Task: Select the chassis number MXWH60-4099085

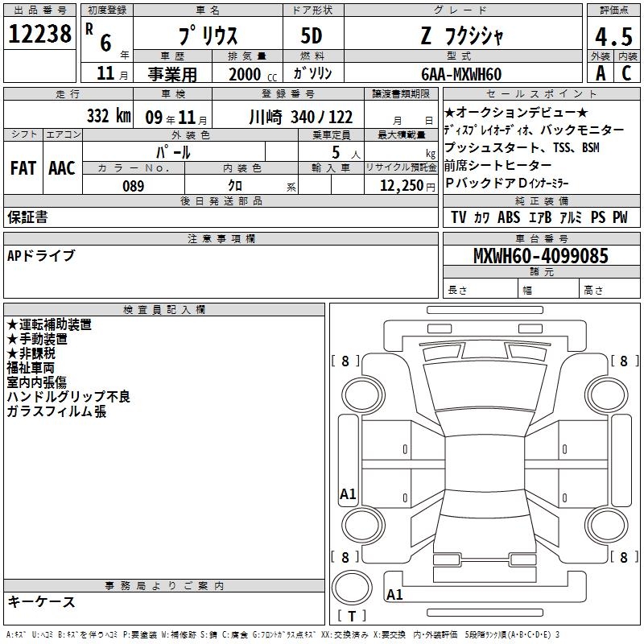Action: [x=541, y=255]
